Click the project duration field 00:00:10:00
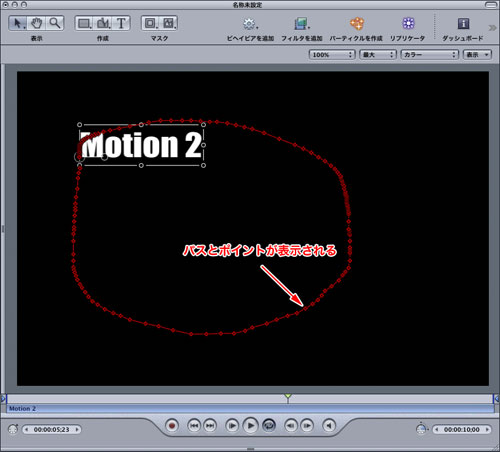 tap(462, 429)
